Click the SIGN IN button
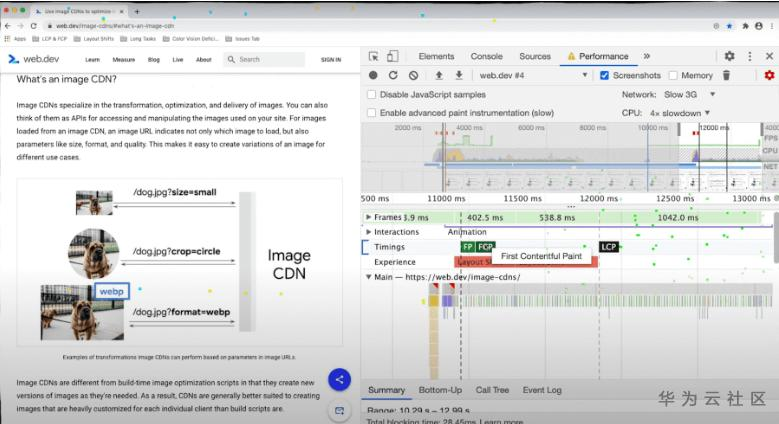This screenshot has width=779, height=424. click(x=331, y=60)
